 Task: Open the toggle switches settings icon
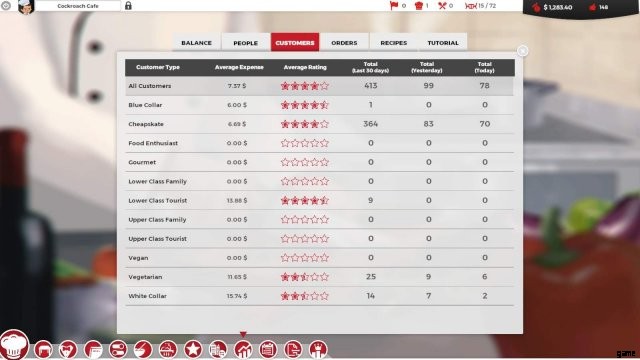(118, 350)
